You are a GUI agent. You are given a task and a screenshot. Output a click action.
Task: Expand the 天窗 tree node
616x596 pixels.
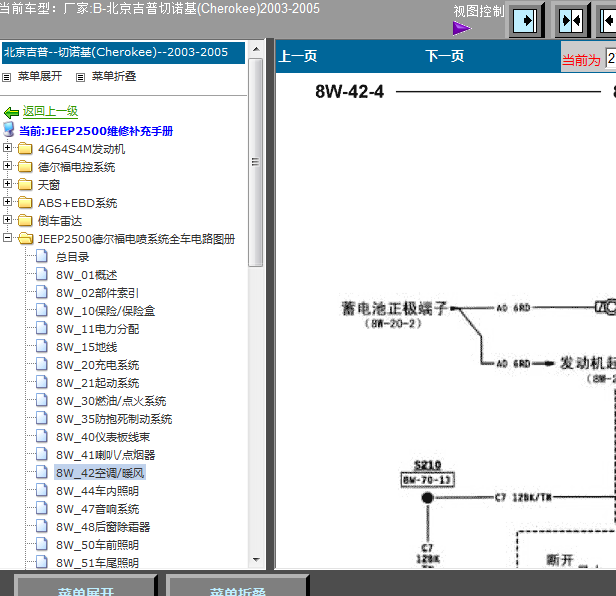pos(7,184)
